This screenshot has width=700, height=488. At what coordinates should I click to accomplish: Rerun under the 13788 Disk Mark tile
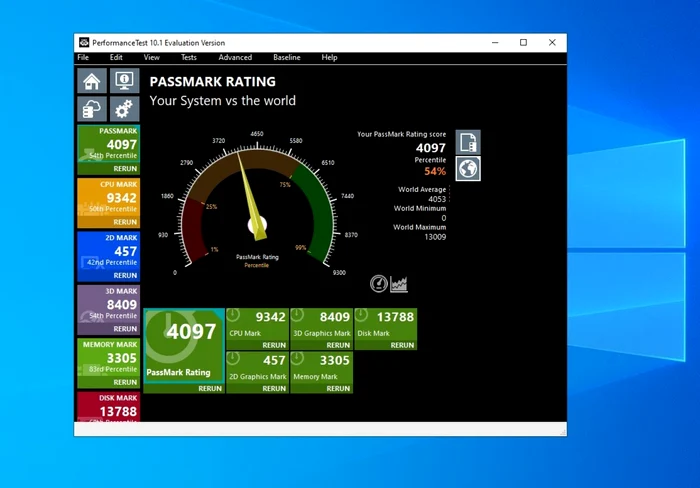[402, 345]
